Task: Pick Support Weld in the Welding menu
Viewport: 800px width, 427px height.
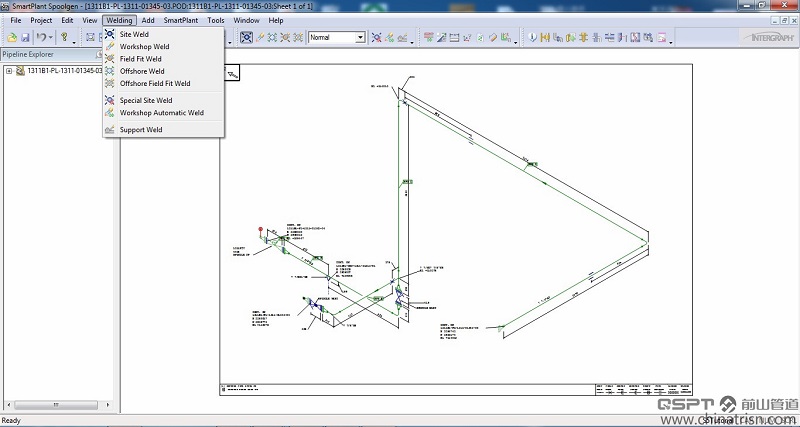Action: pyautogui.click(x=140, y=130)
